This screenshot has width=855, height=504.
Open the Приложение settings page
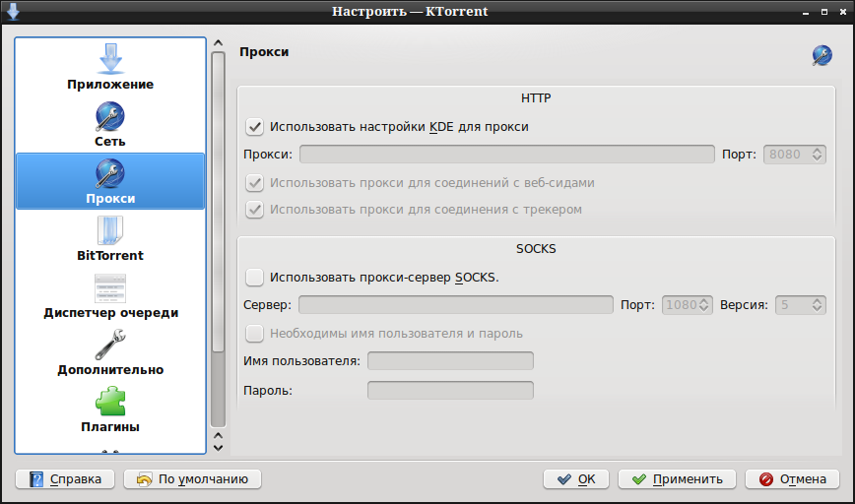pyautogui.click(x=110, y=67)
